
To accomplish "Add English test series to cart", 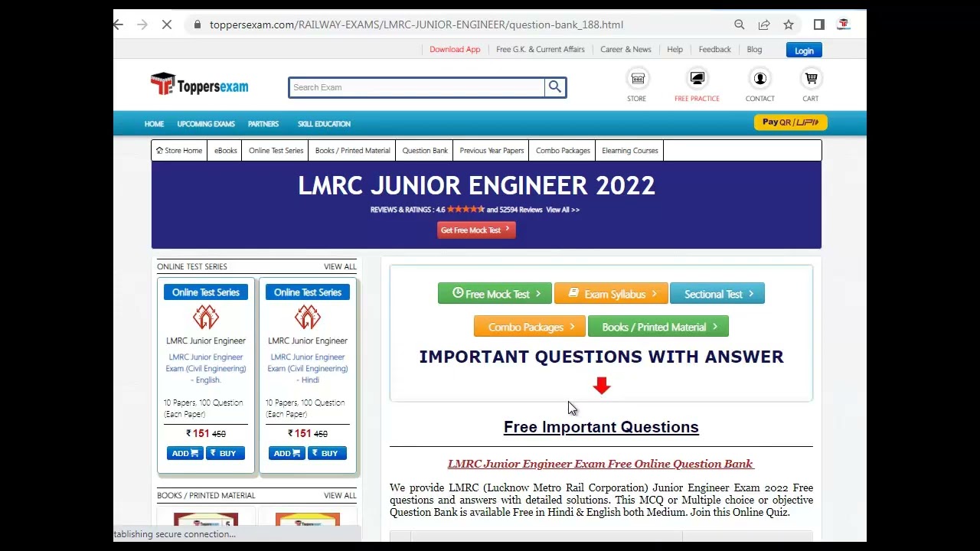I will coord(185,453).
